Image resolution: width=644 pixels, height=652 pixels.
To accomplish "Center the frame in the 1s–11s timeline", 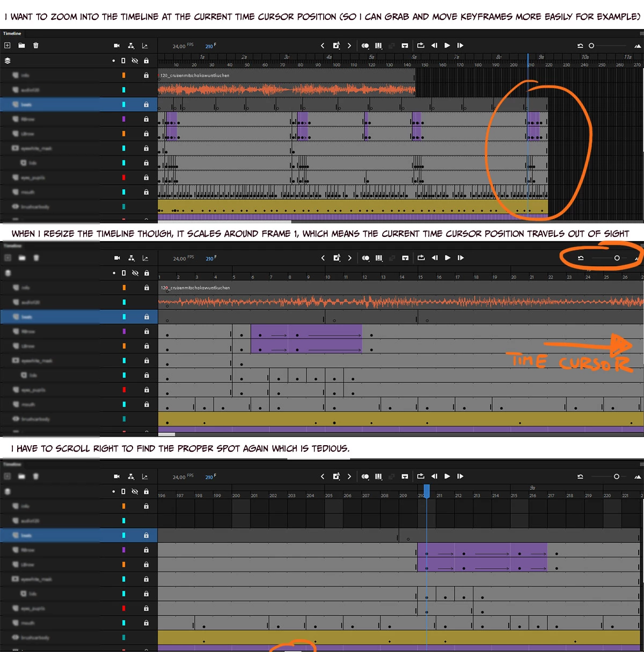I will click(405, 46).
